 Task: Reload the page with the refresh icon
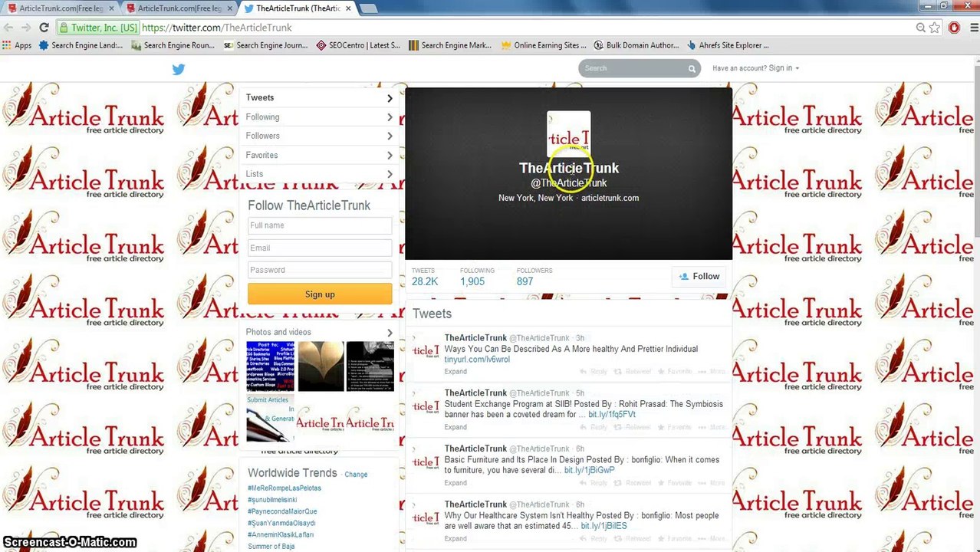pos(44,28)
